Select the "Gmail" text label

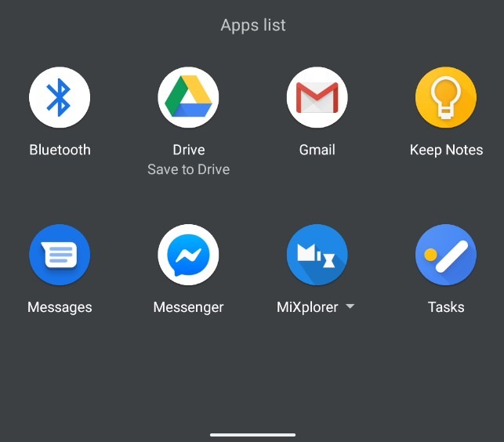pos(317,150)
